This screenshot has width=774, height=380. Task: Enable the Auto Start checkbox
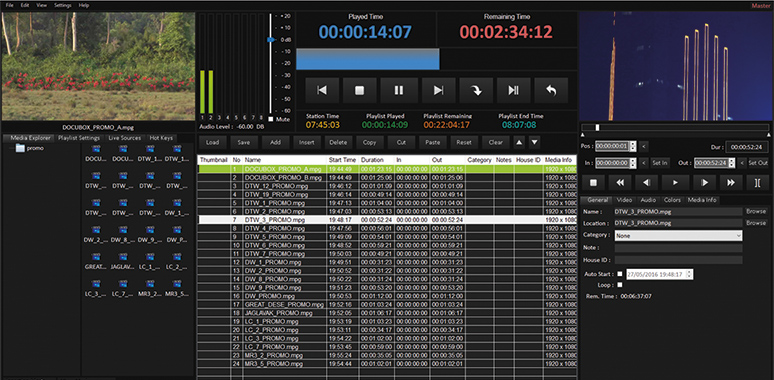(620, 274)
